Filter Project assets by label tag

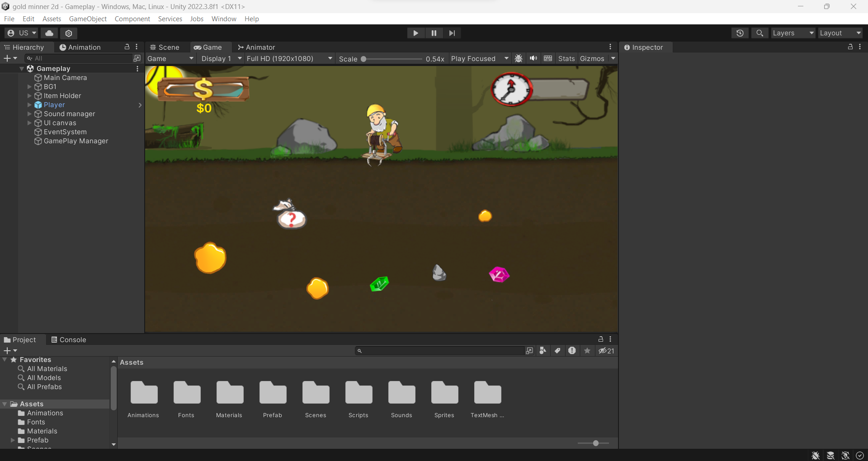click(x=557, y=350)
